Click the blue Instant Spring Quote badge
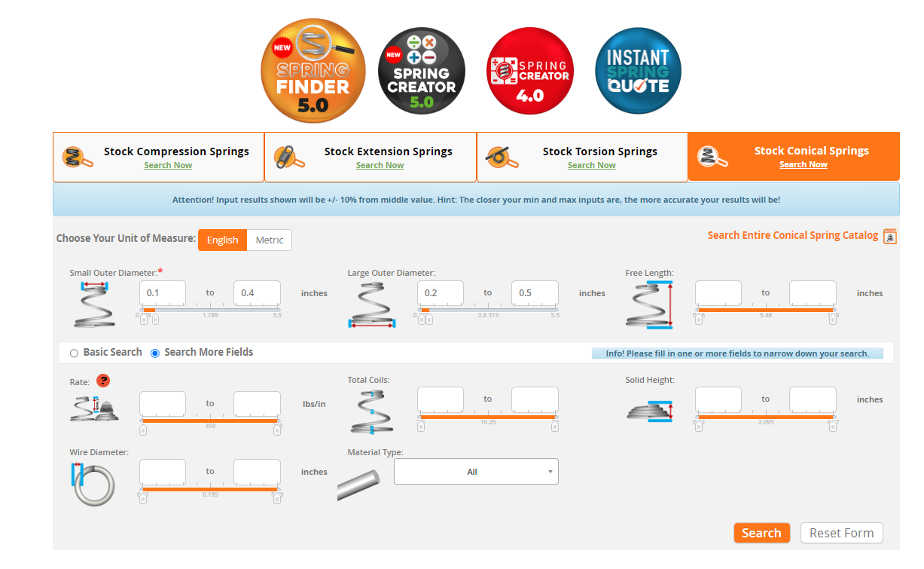924x569 pixels. (x=637, y=71)
